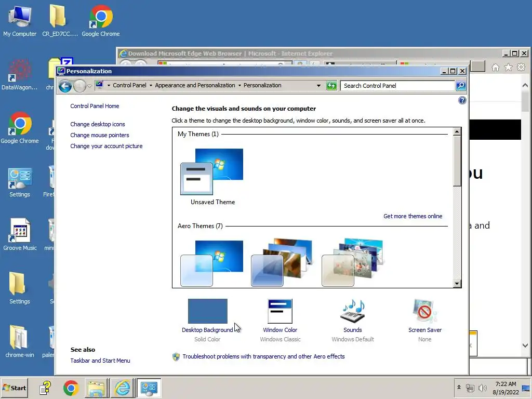Open My Computer desktop icon
This screenshot has width=532, height=399.
(20, 21)
